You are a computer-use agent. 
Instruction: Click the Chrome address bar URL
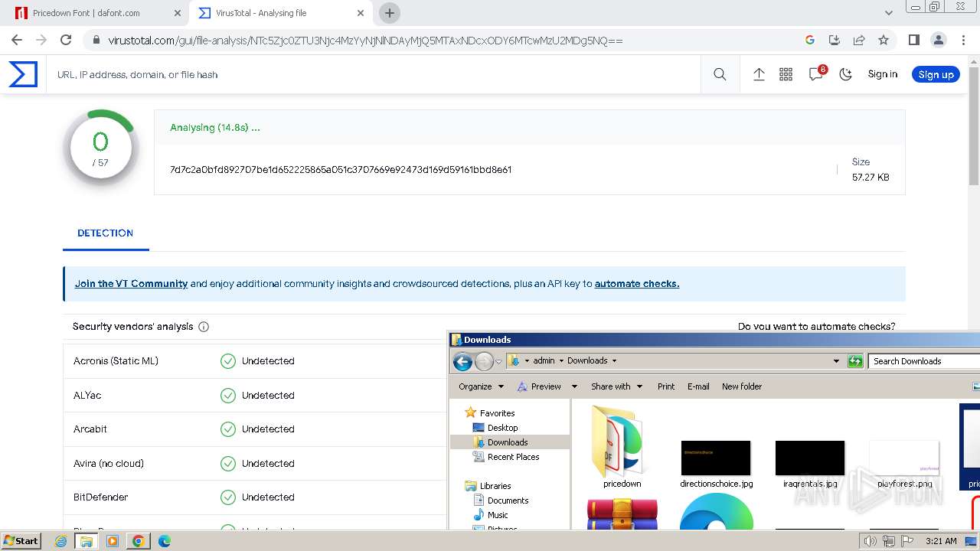click(x=365, y=41)
